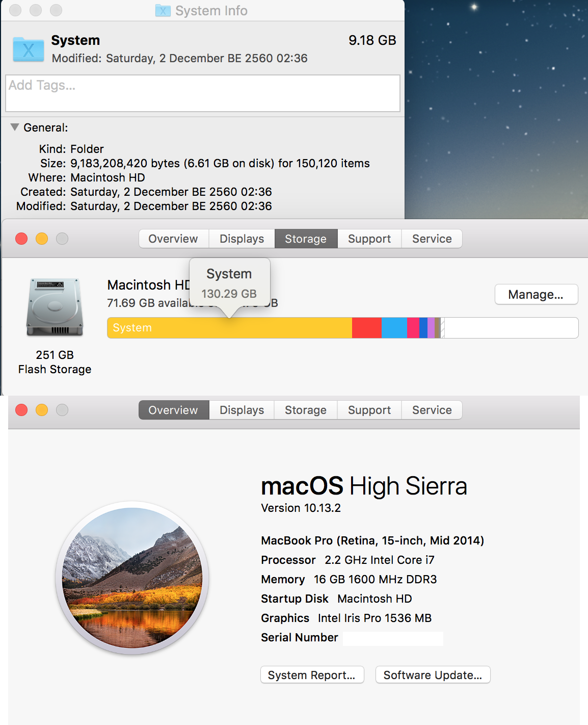Click 'Graphics Intel Iris Pro 1536 MB' line
Screen dimensions: 588x725
[346, 618]
